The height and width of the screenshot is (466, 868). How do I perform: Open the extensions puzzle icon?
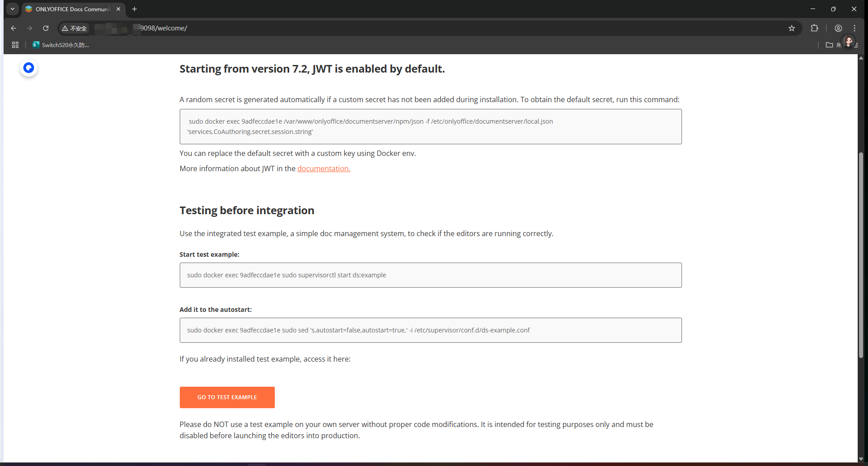815,28
